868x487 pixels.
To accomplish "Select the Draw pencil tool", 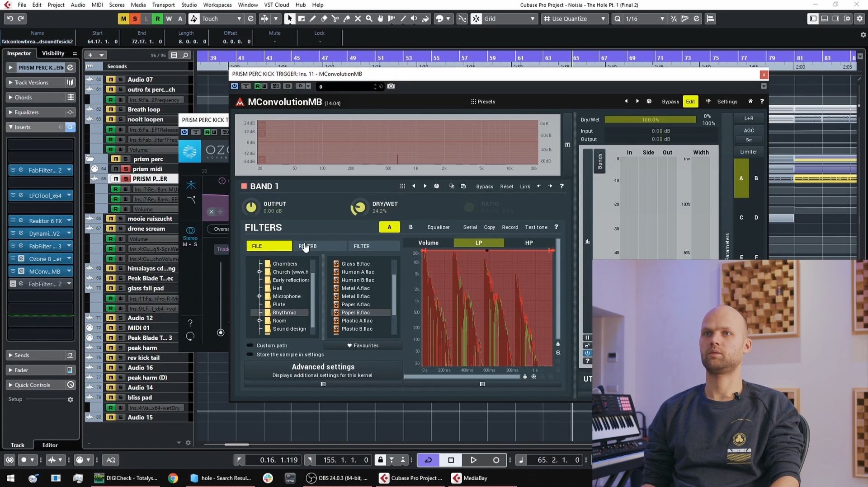I will [x=312, y=19].
